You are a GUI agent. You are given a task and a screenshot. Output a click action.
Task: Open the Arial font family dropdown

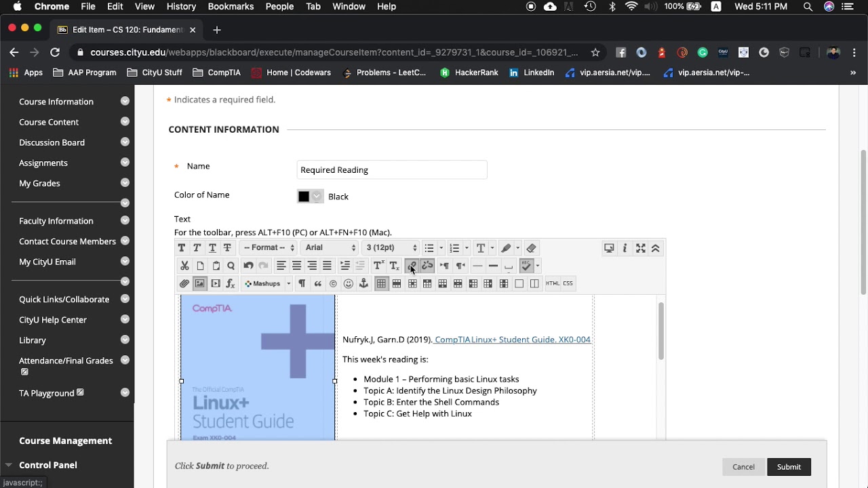coord(330,248)
